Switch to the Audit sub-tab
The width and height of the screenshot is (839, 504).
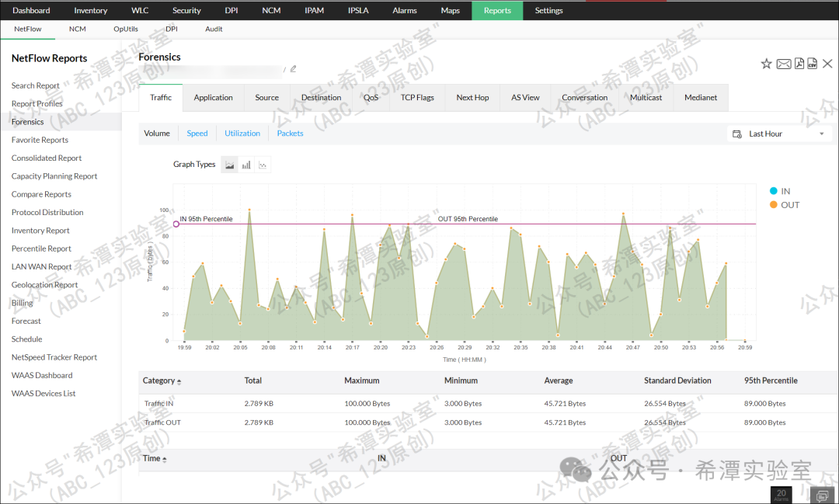coord(214,29)
